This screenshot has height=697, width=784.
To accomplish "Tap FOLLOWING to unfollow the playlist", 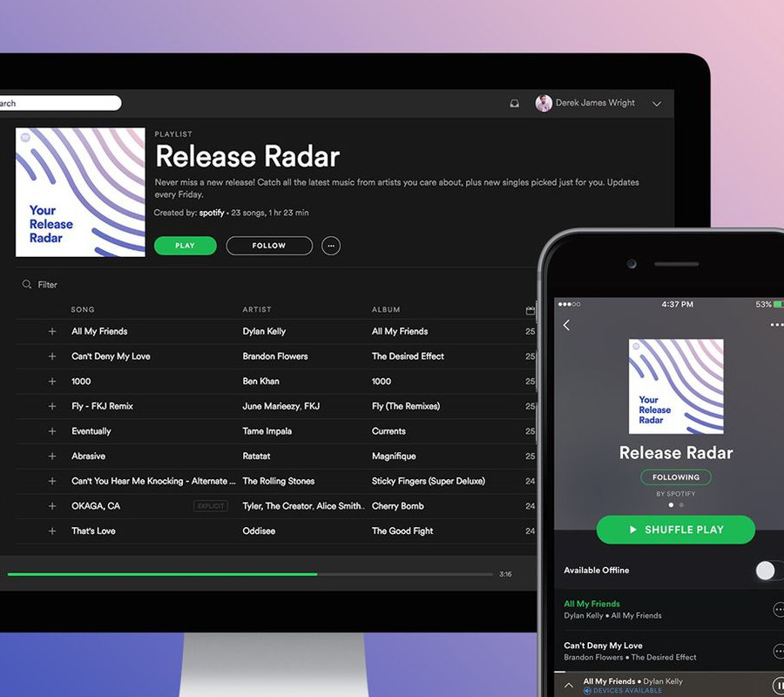I will coord(676,477).
